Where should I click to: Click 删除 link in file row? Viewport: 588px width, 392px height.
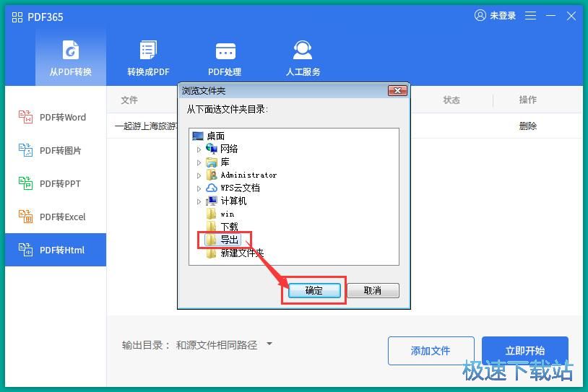pyautogui.click(x=527, y=126)
